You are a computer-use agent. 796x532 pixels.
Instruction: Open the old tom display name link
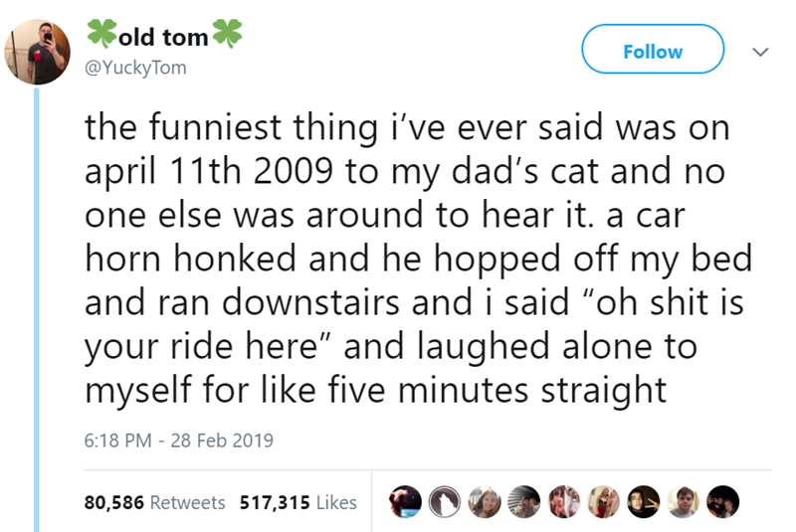coord(164,38)
